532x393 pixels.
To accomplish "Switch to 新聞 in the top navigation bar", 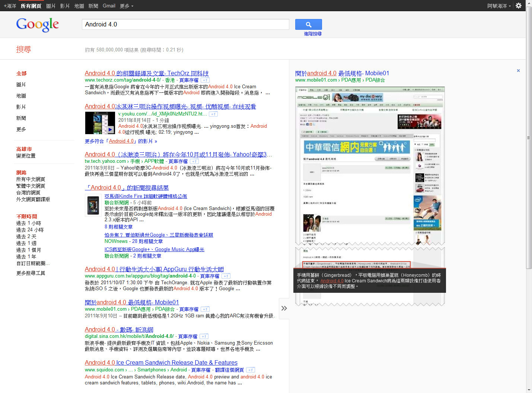I will pyautogui.click(x=93, y=6).
